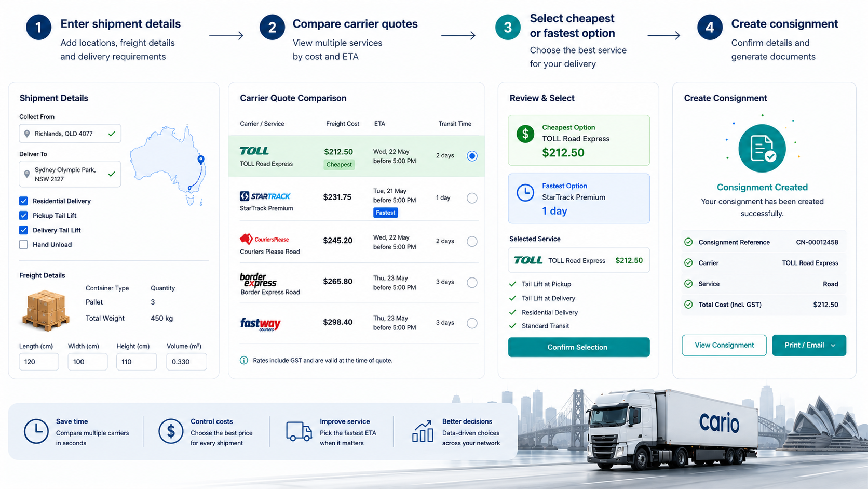Uncheck the Delivery Tail Lift checkbox
The width and height of the screenshot is (868, 489).
pyautogui.click(x=23, y=230)
